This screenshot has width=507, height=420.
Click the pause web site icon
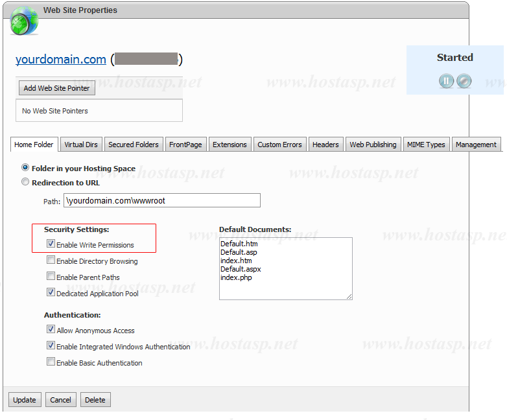[446, 81]
